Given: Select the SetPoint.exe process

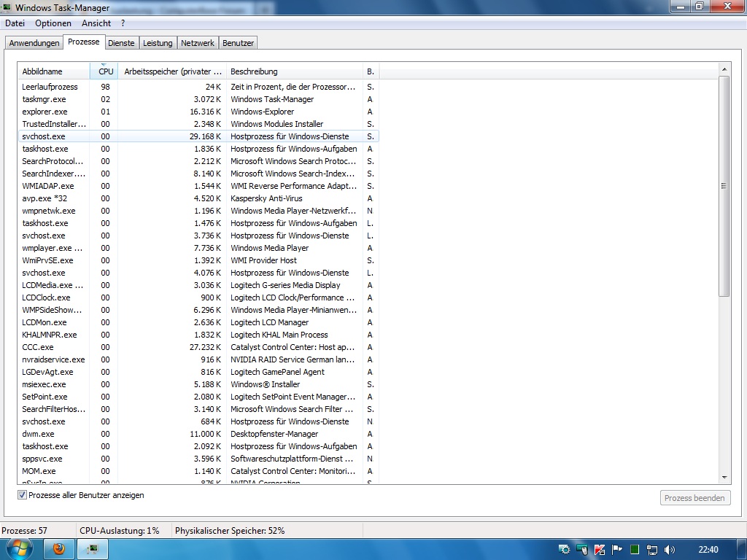Looking at the screenshot, I should point(198,397).
